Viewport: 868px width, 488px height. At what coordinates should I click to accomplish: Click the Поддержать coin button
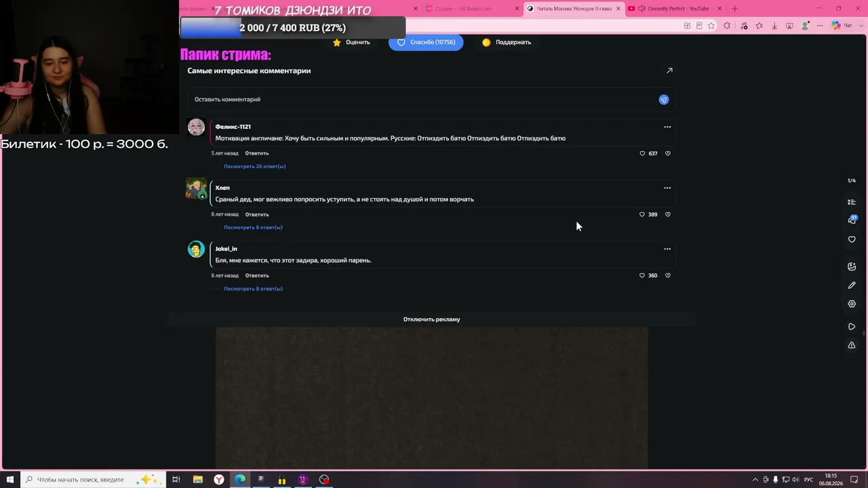[x=507, y=42]
